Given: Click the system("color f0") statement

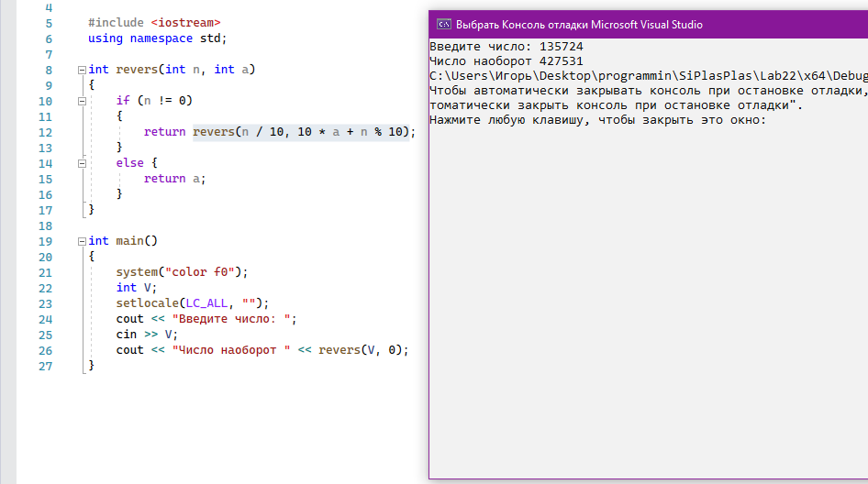Looking at the screenshot, I should tap(182, 272).
